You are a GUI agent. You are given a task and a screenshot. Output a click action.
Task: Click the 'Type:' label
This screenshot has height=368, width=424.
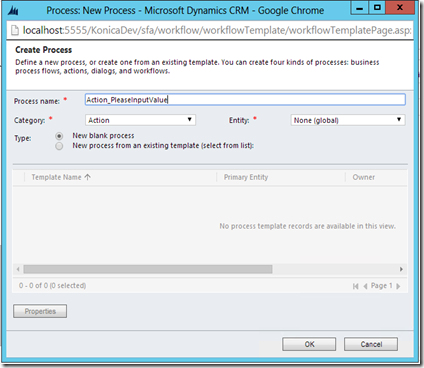(23, 138)
